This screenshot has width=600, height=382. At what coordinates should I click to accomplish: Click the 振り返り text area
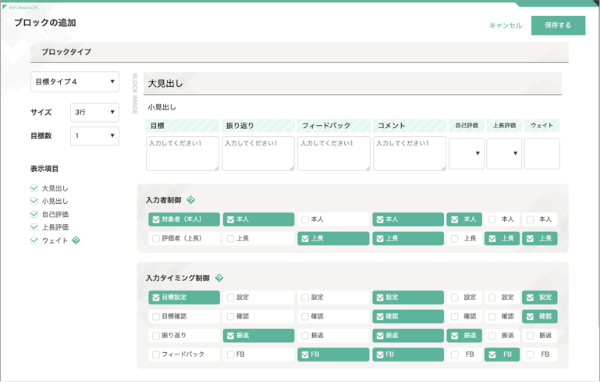click(258, 153)
